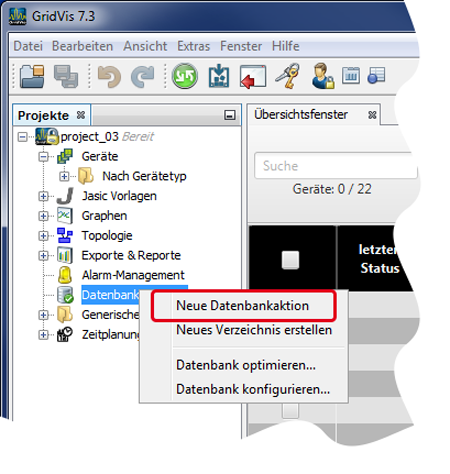Click the open project folder toolbar icon

32,76
